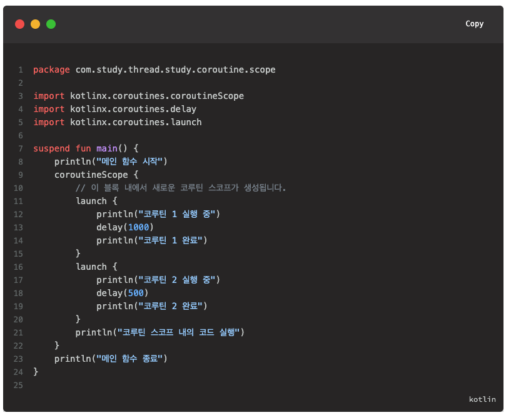The image size is (511, 420).
Task: Click the 'coroutineScope {' line
Action: tap(96, 175)
